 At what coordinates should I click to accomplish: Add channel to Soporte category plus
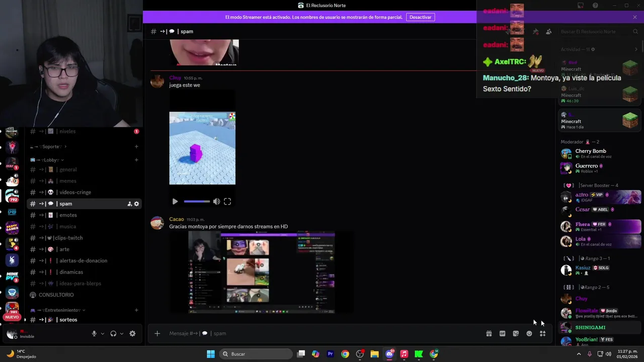(136, 146)
